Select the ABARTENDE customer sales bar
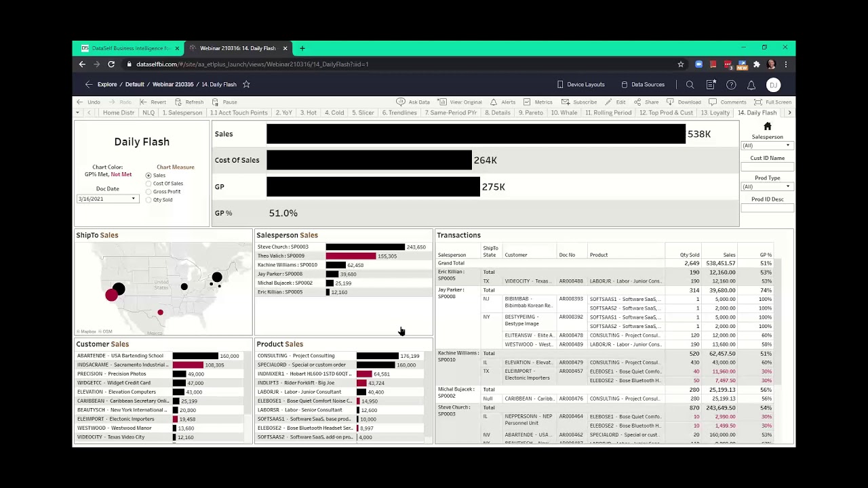 [x=195, y=356]
